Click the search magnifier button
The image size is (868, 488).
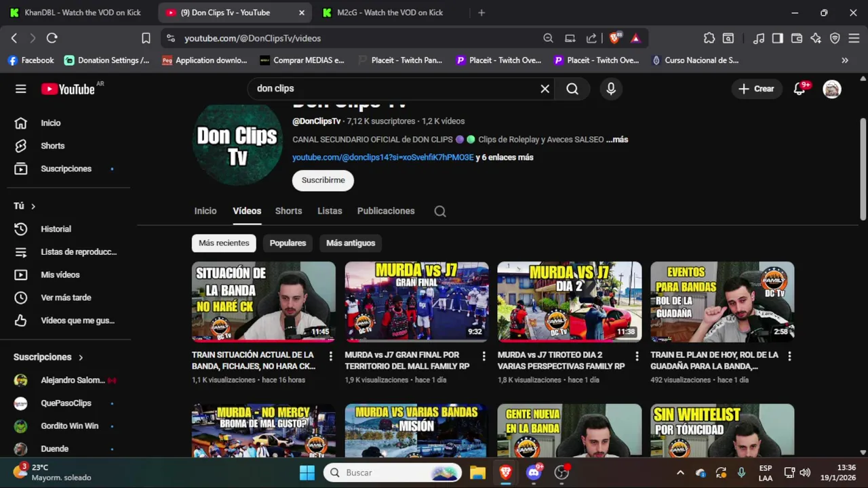point(572,89)
